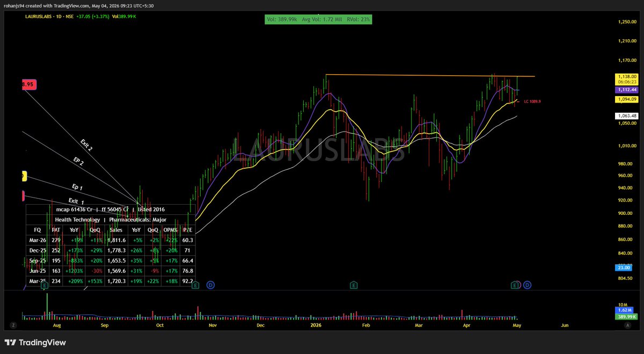The width and height of the screenshot is (644, 354).
Task: Click the 60.3 P/E table cell
Action: [x=187, y=240]
